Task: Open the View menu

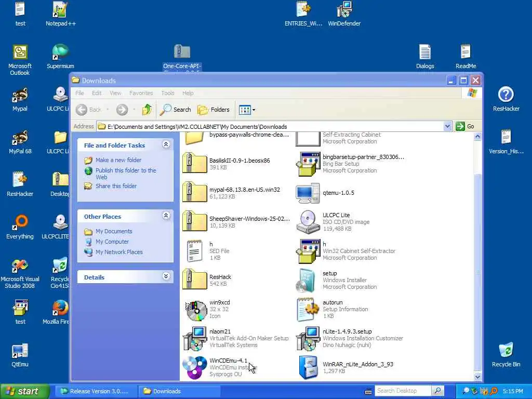Action: [115, 93]
